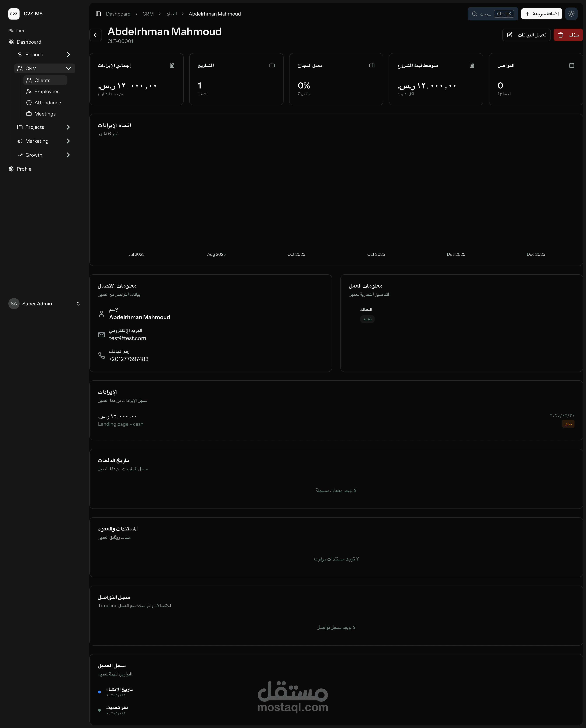Open Profile settings in sidebar
Viewport: 586px width, 728px height.
[24, 169]
